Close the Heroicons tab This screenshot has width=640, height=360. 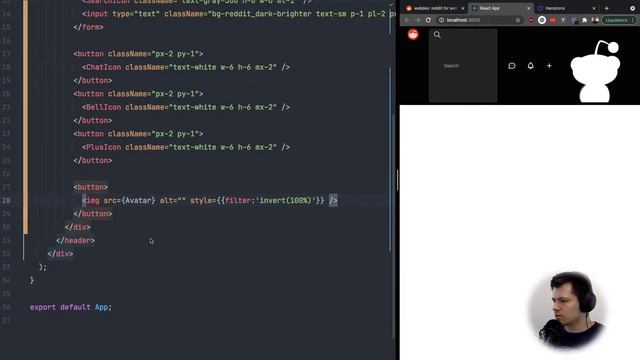click(x=594, y=8)
